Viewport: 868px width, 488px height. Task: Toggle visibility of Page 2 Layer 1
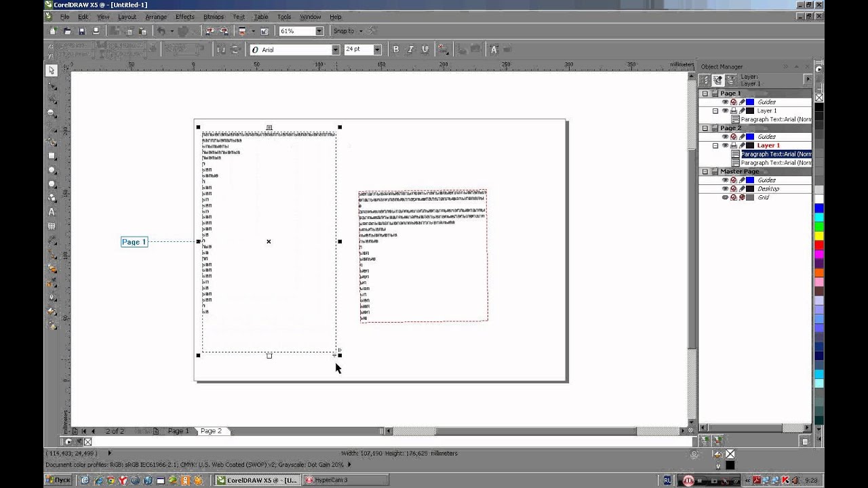click(x=725, y=146)
